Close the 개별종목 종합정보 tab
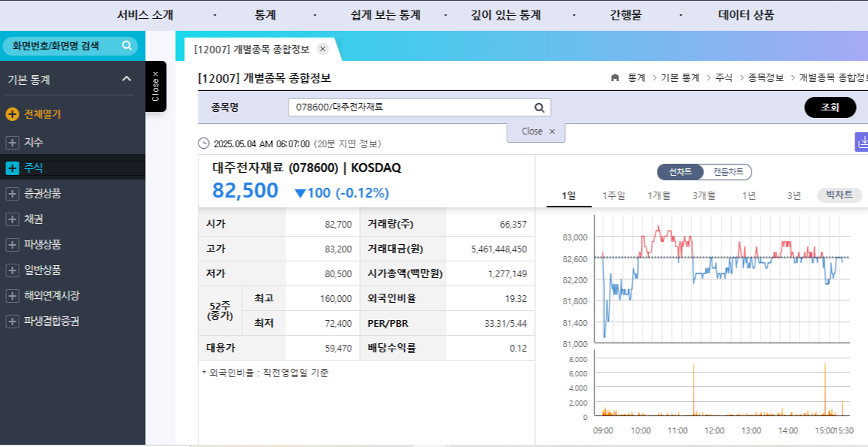The width and height of the screenshot is (868, 447). [x=323, y=49]
